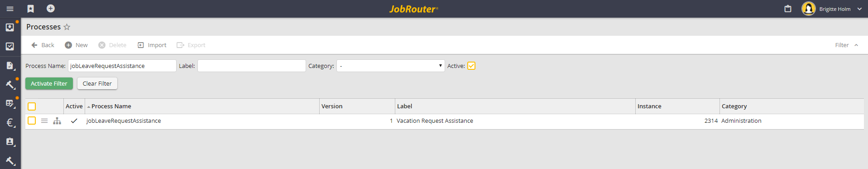Toggle the Active filter checkbox

471,66
